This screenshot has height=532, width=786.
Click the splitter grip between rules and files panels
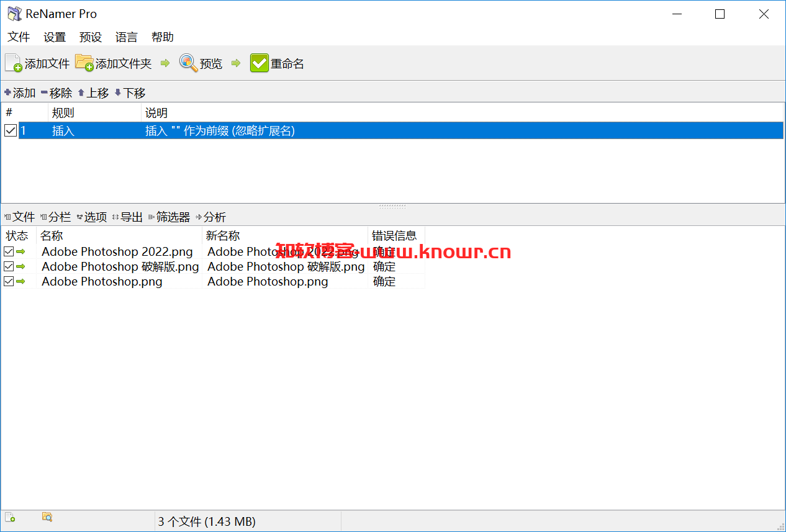392,206
